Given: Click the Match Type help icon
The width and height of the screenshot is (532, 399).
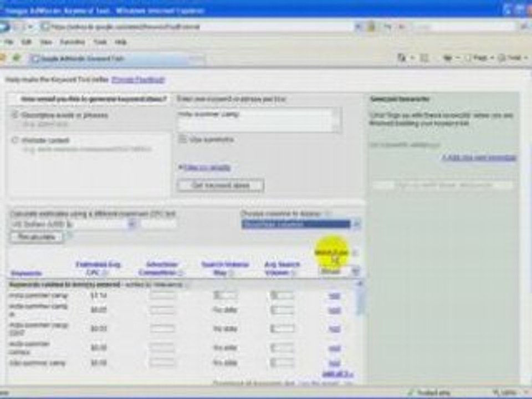Looking at the screenshot, I should click(x=355, y=253).
